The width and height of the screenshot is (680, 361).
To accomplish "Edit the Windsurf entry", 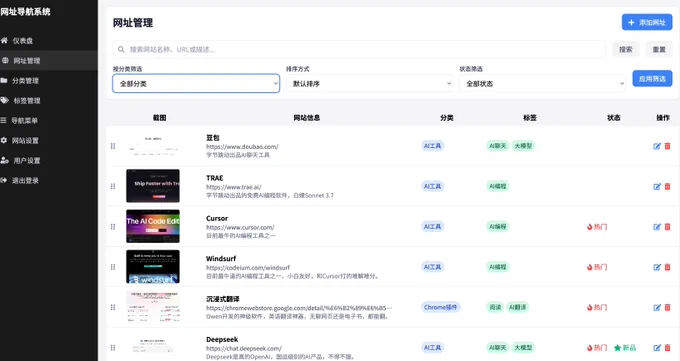I will click(x=657, y=267).
